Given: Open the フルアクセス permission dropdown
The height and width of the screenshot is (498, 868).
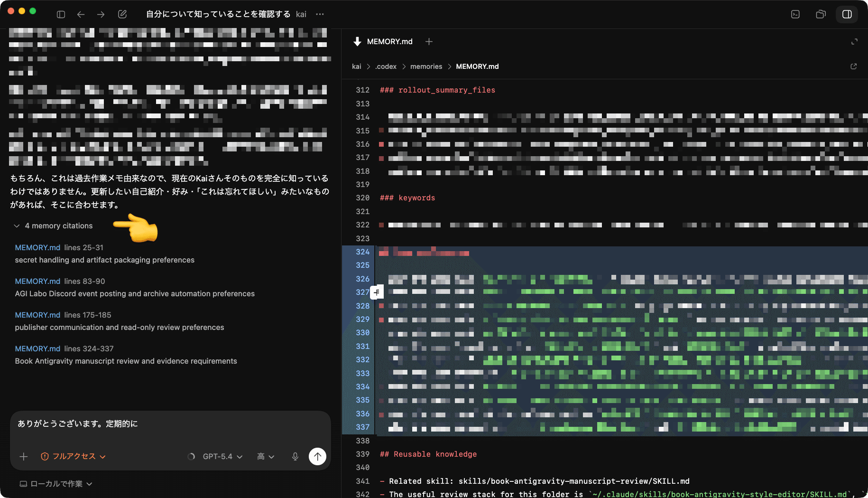Looking at the screenshot, I should click(x=74, y=456).
